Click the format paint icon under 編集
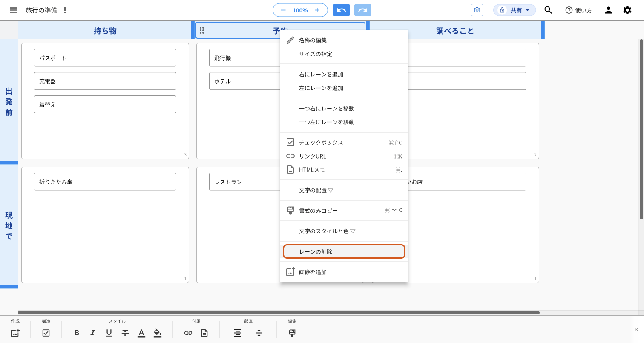Viewport: 644px width, 343px height. [292, 333]
